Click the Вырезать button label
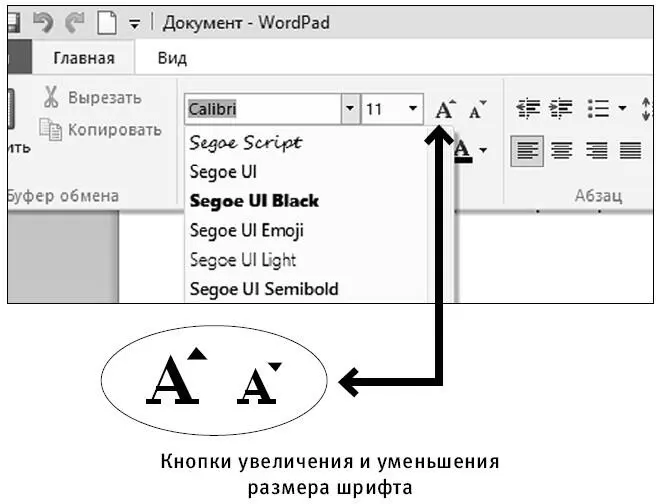This screenshot has height=504, width=658. [x=105, y=98]
